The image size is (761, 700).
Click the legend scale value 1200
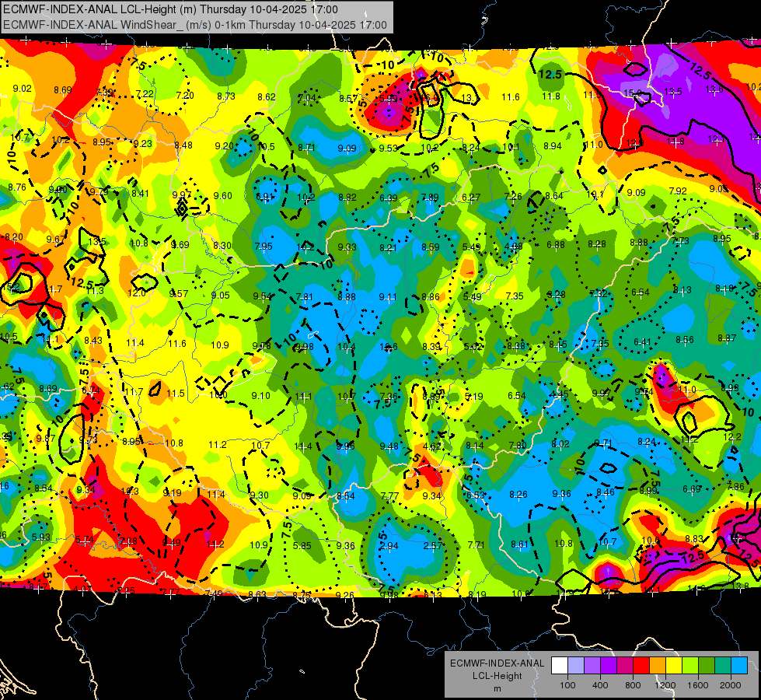665,685
